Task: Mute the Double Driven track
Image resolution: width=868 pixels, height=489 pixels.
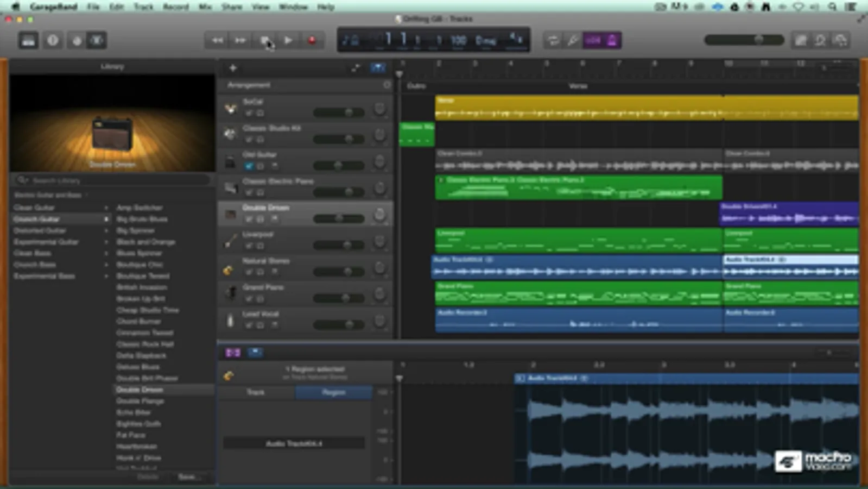Action: [x=249, y=219]
